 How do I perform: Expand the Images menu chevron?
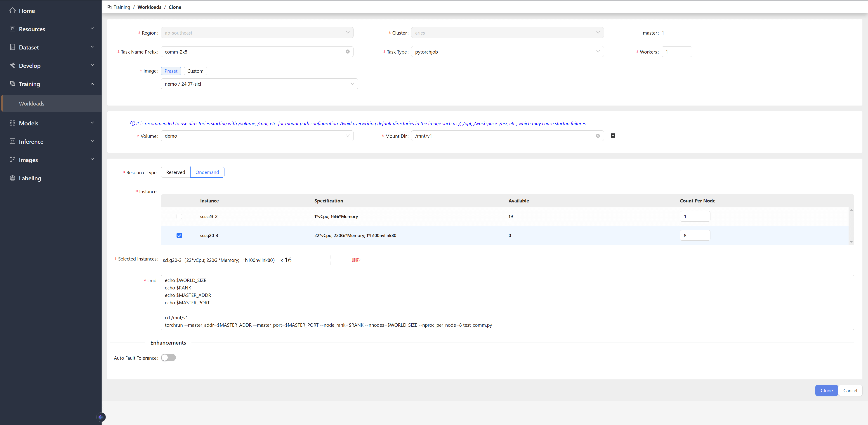pos(92,160)
